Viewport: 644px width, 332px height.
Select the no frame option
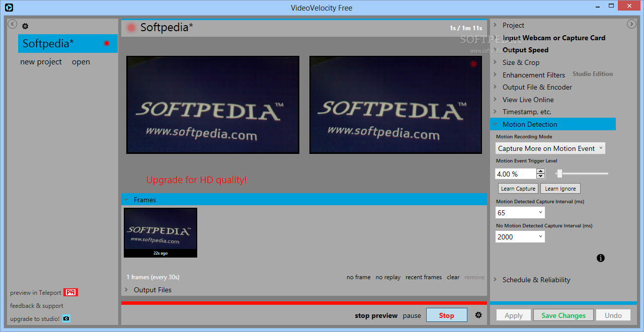358,277
